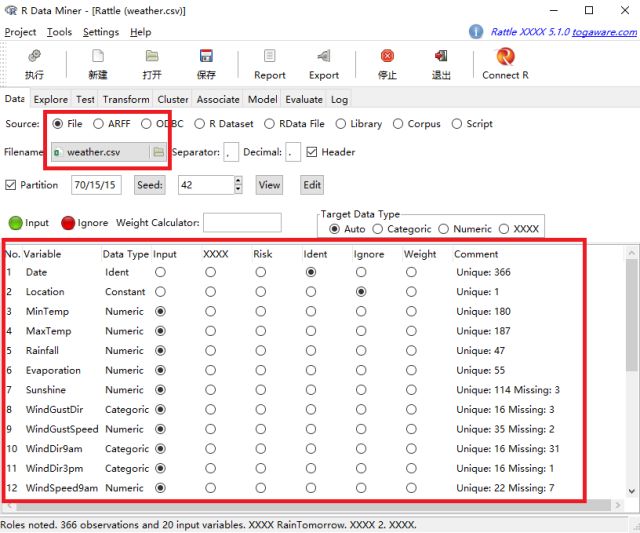Select the Script source option

[x=457, y=124]
